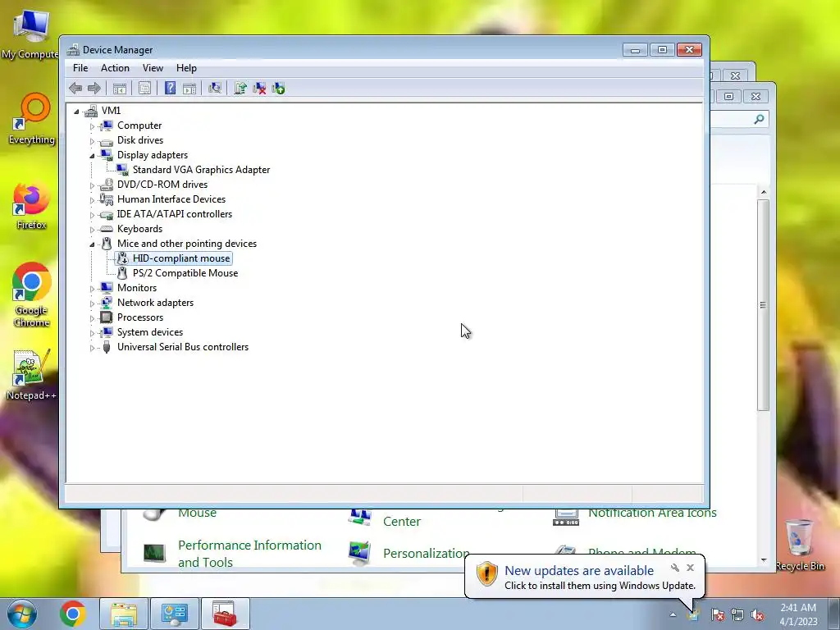Open the Help menu

(186, 68)
